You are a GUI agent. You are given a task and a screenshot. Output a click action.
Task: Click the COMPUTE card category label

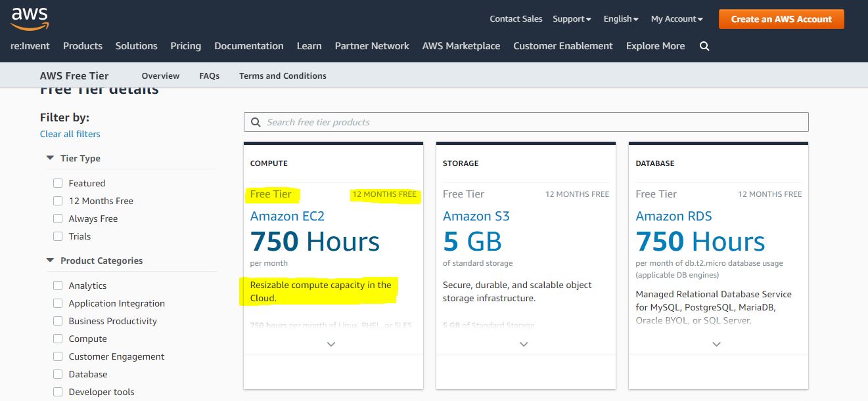pos(269,163)
